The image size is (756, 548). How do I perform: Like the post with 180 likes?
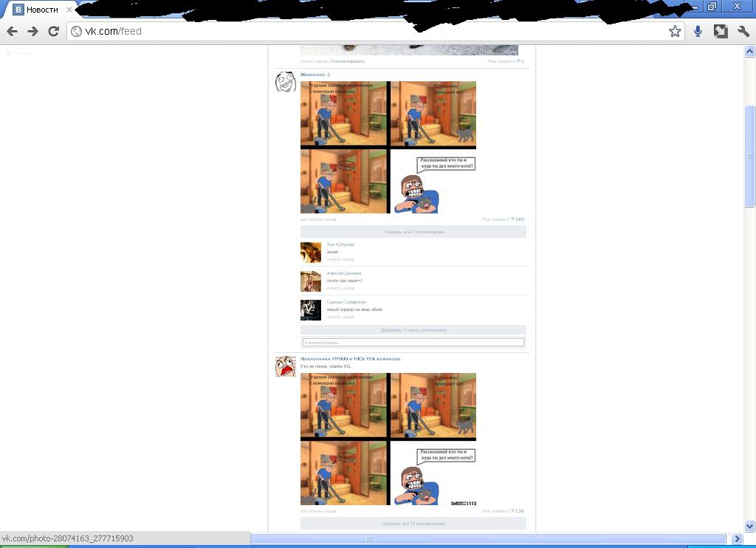(x=503, y=219)
